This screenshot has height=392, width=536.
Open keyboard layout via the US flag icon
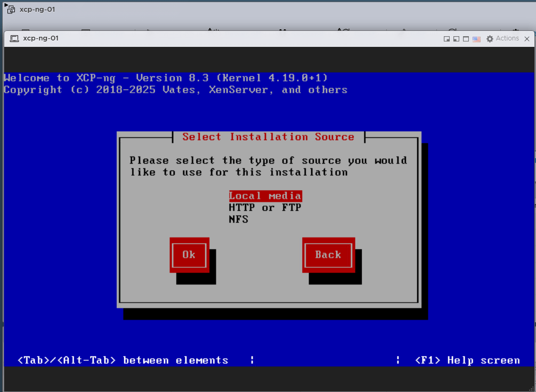tap(476, 39)
